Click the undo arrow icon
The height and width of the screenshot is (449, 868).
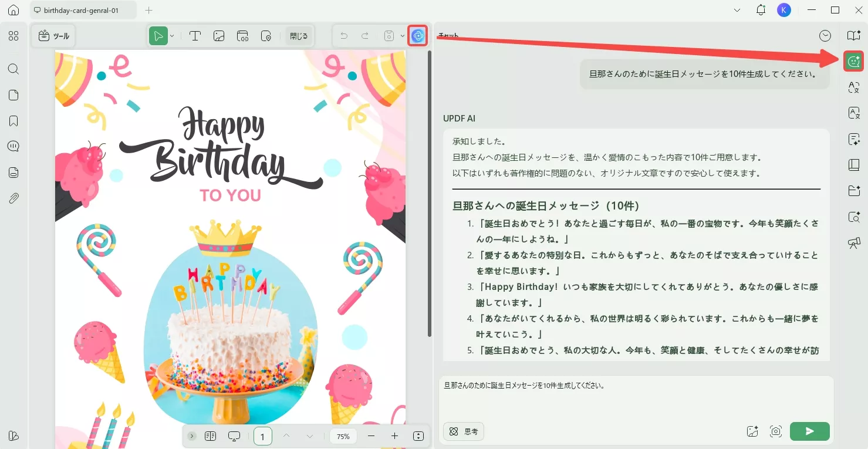coord(344,36)
